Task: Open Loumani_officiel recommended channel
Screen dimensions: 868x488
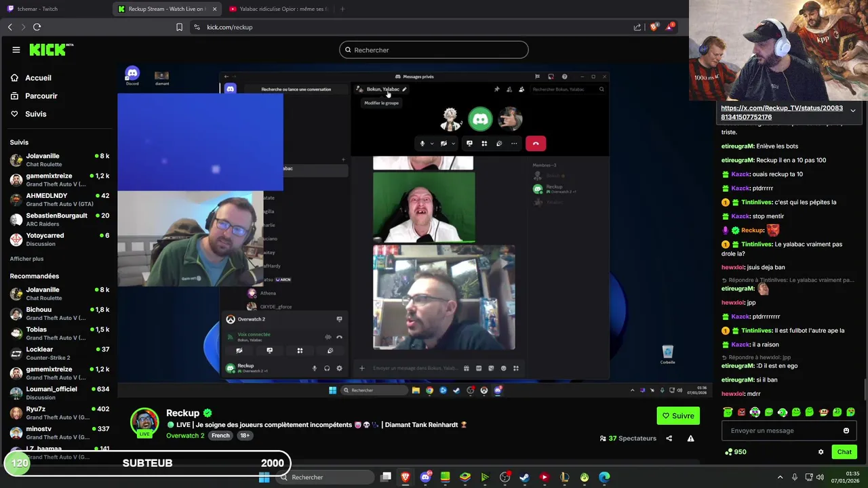Action: coord(59,393)
